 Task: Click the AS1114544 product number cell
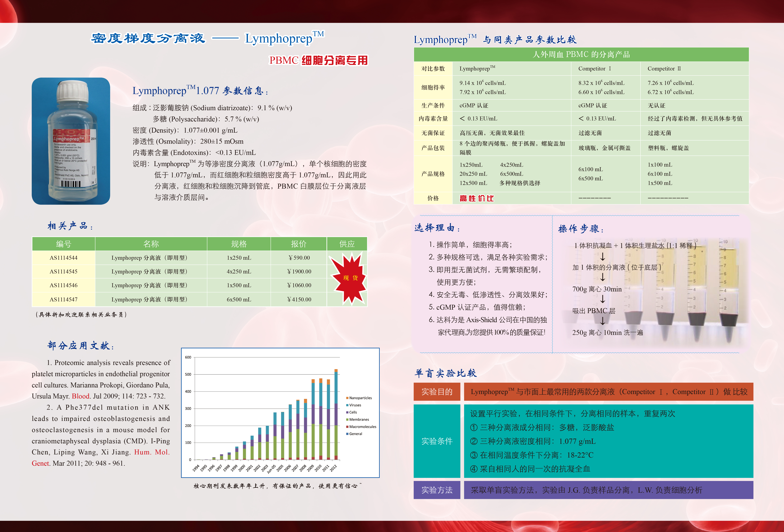click(x=63, y=258)
